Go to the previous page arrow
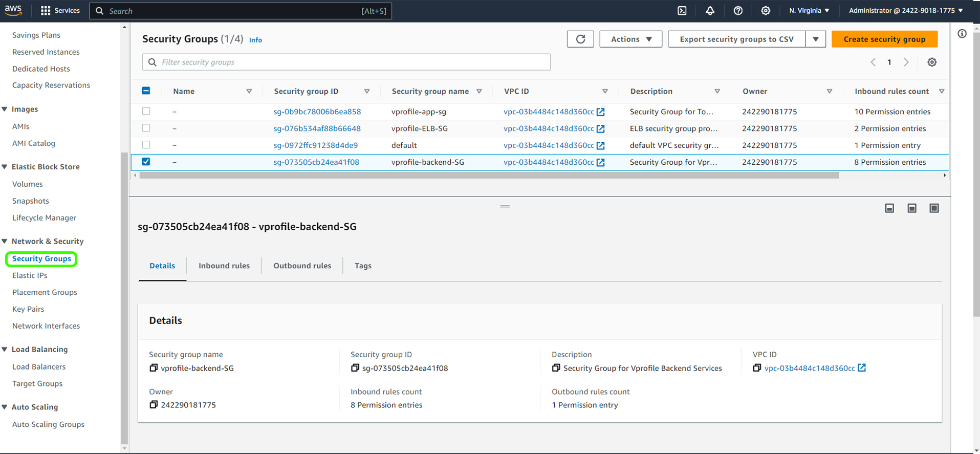 873,62
